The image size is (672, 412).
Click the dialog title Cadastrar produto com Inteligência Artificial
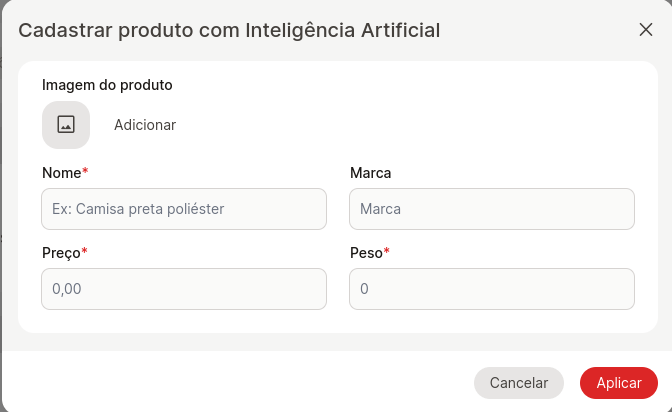tap(229, 30)
